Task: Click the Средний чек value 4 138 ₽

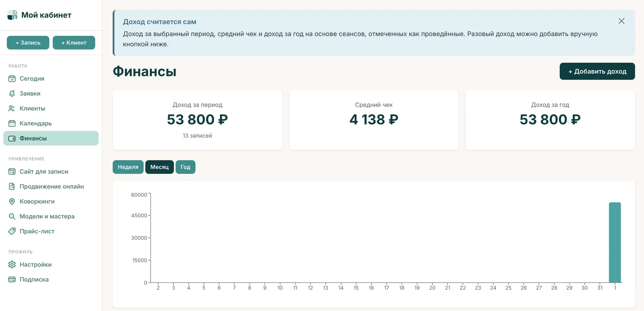Action: pos(374,119)
